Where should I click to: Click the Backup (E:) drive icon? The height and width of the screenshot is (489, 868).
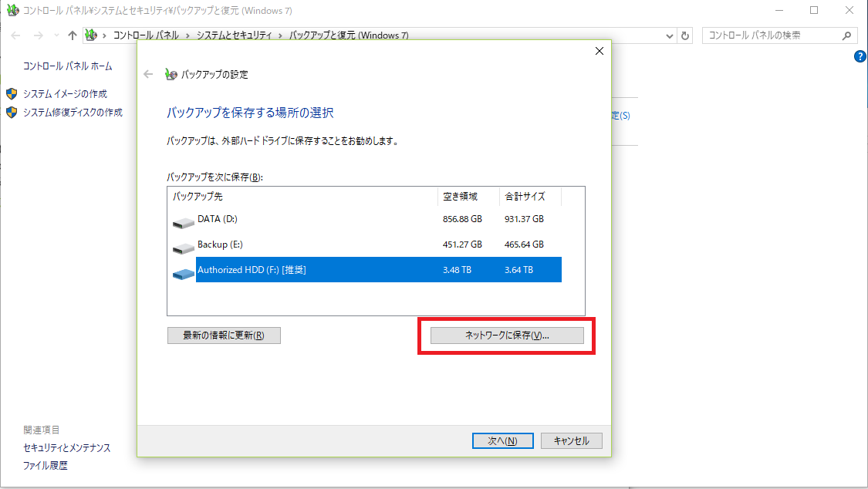184,248
